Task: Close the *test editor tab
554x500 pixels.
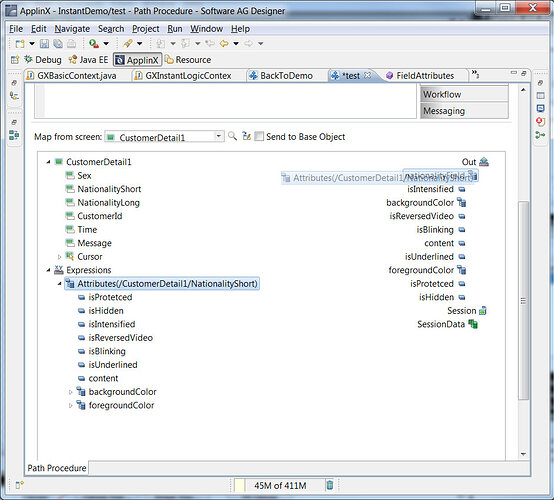Action: coord(367,75)
